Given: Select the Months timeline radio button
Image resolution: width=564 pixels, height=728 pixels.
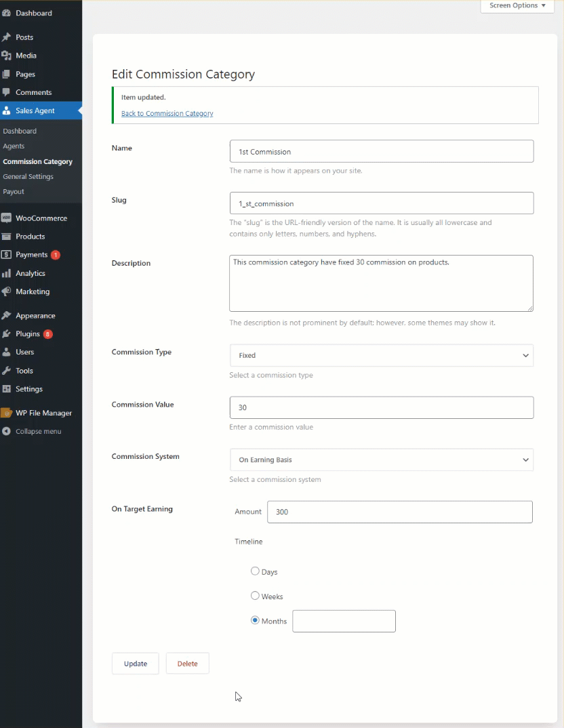Looking at the screenshot, I should click(x=255, y=620).
